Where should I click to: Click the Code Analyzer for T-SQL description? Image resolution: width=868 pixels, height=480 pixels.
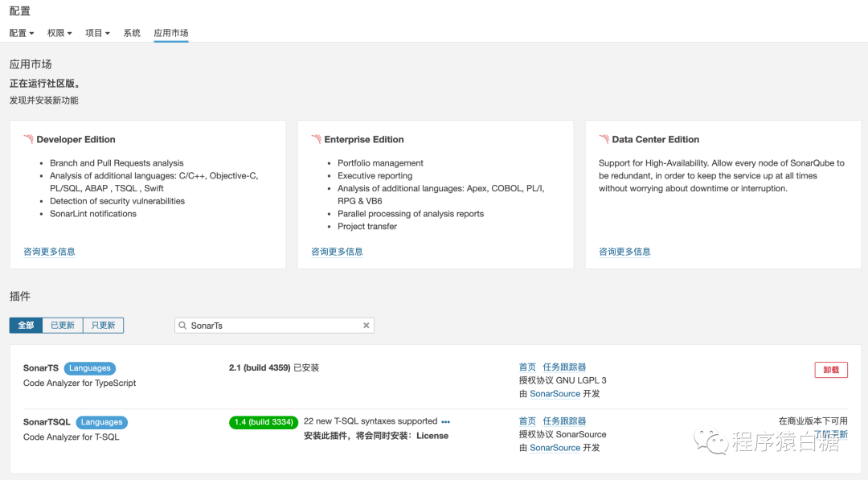pyautogui.click(x=72, y=437)
